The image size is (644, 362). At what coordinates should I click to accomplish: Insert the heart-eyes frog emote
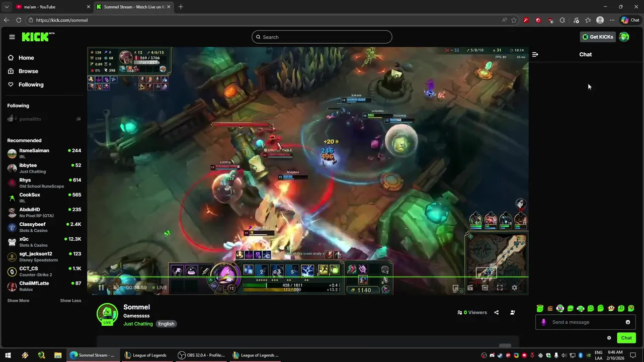pos(631,308)
